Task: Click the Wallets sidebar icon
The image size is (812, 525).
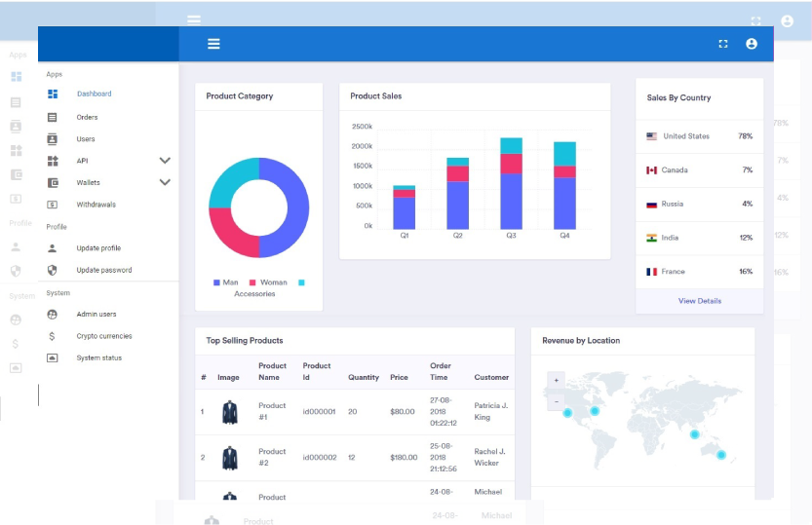Action: coord(53,182)
